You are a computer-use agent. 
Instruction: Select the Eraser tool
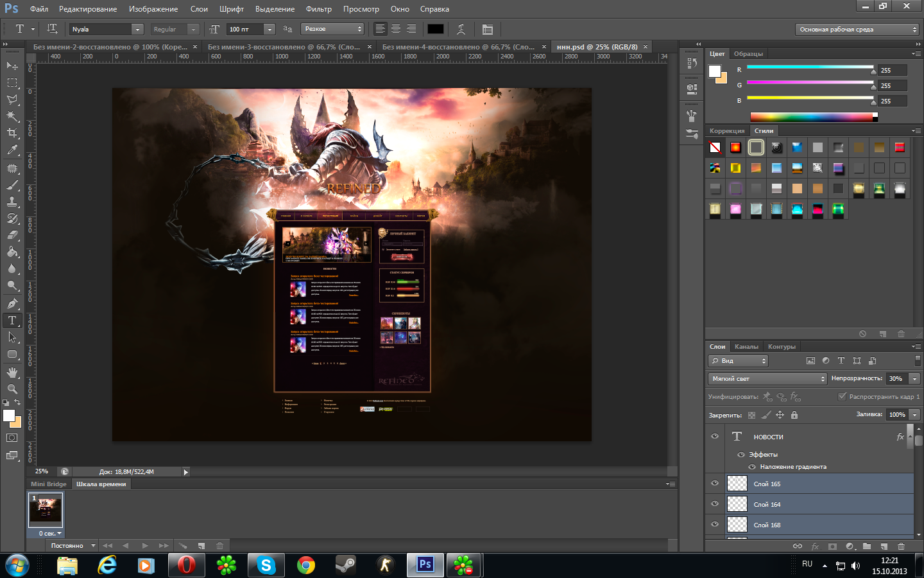(12, 235)
